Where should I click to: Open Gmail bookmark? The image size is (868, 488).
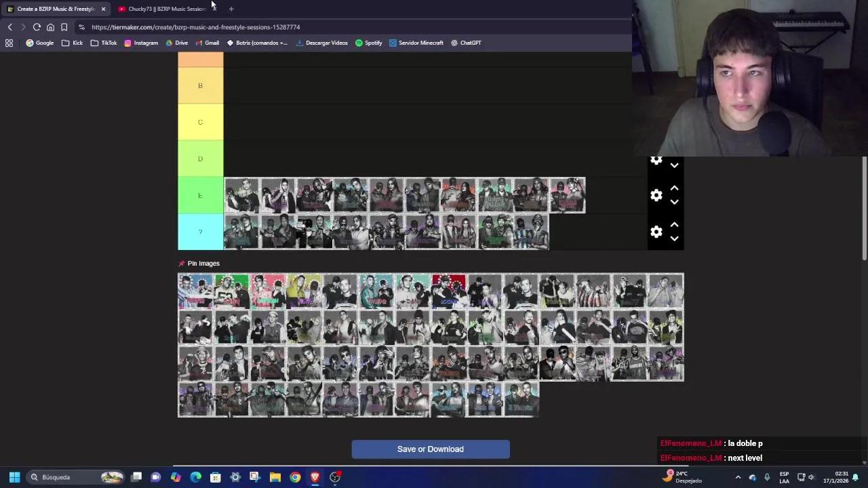207,43
